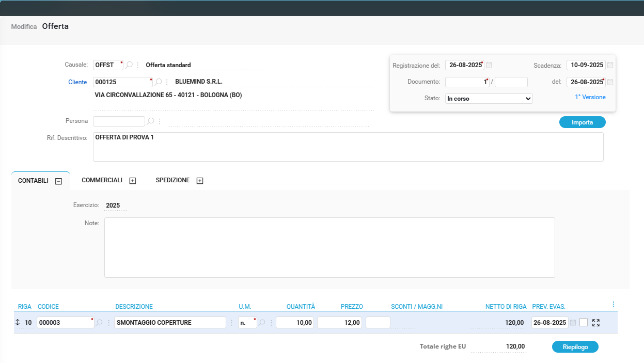The image size is (644, 363).
Task: Open the 1° Versione link
Action: point(590,97)
